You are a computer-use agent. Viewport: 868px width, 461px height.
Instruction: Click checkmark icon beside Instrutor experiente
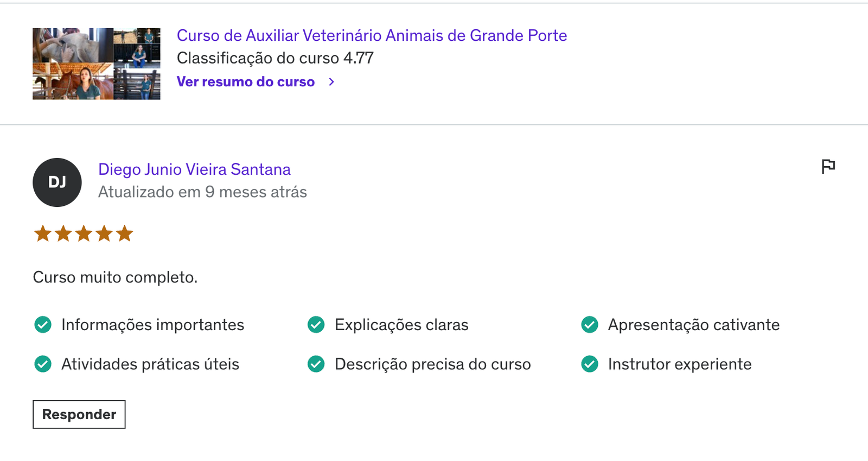590,364
